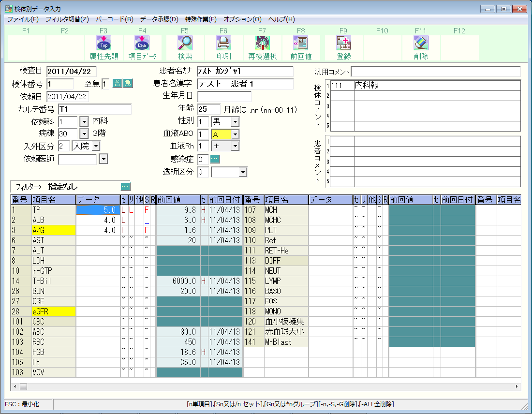
Task: Open the フィルタ切替(Z) menu
Action: [x=67, y=19]
